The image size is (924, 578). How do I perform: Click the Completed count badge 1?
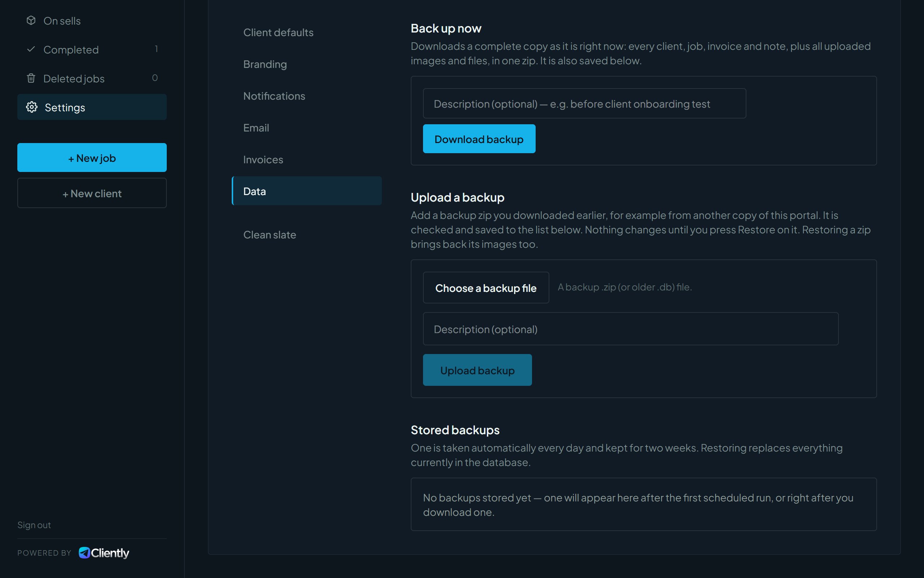(x=156, y=49)
